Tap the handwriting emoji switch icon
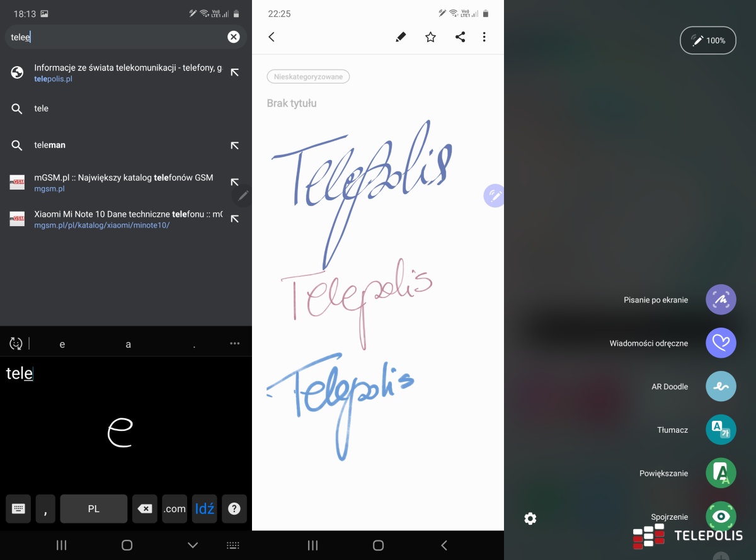The image size is (756, 560). coord(16,344)
